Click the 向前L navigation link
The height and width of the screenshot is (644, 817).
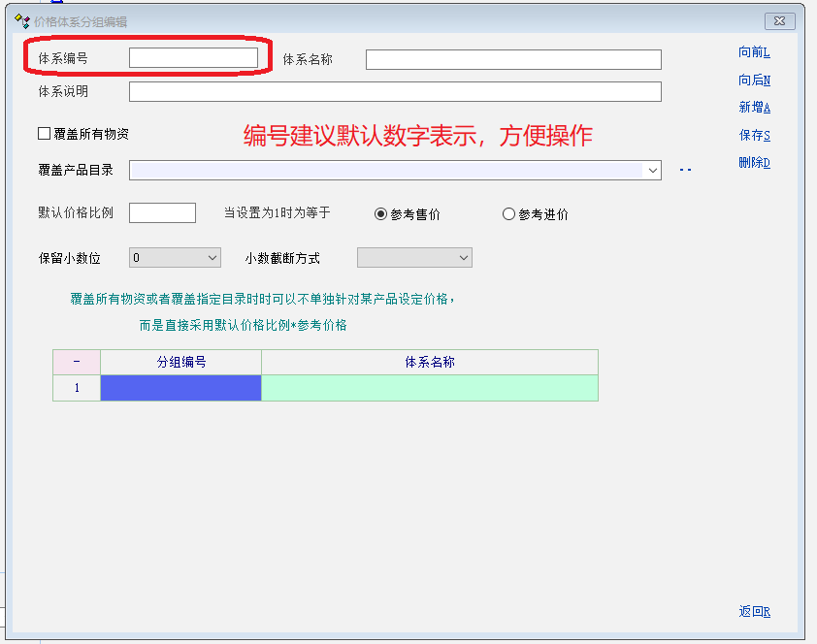tap(753, 52)
